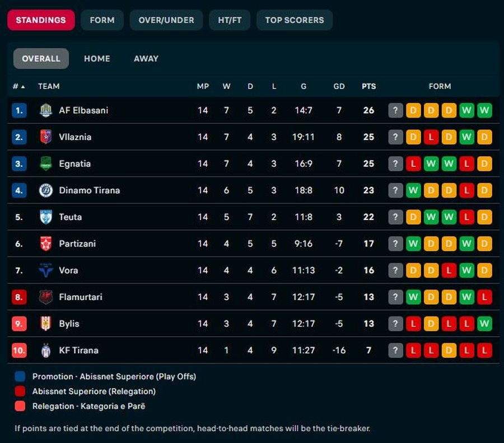Screen dimensions: 504x443
Task: Click the KF Tirana club crest
Action: click(46, 351)
